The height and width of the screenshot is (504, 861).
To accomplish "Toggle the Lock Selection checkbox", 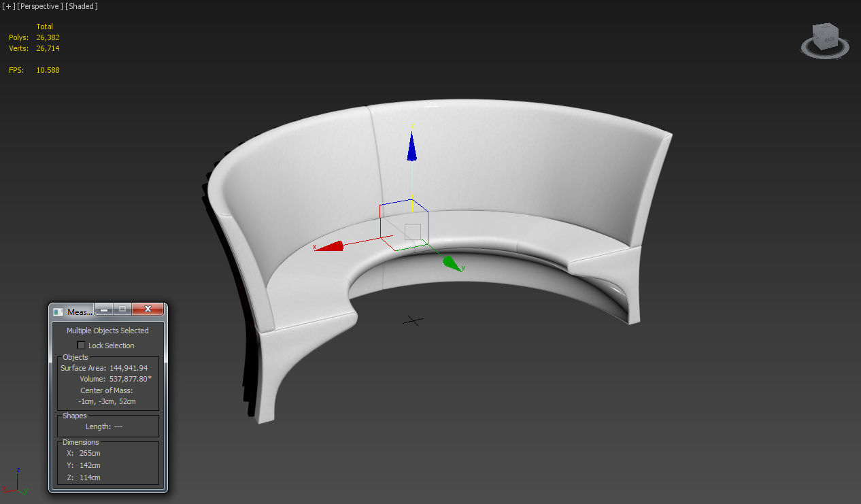I will [82, 346].
